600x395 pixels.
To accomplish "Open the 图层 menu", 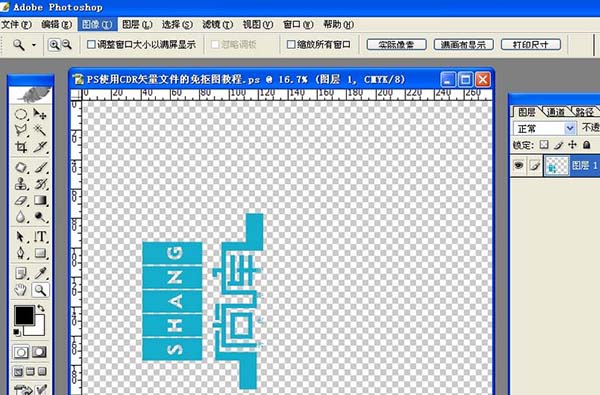I will (137, 24).
